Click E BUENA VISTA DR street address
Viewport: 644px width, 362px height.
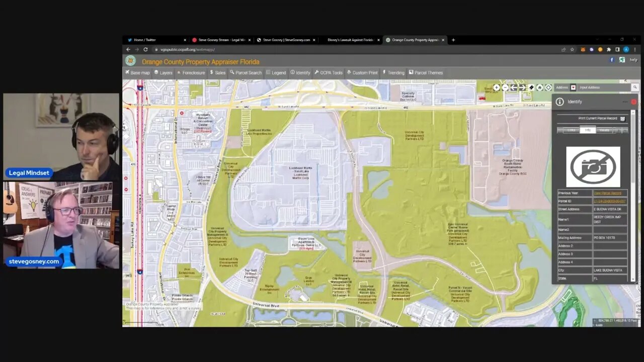click(x=607, y=209)
